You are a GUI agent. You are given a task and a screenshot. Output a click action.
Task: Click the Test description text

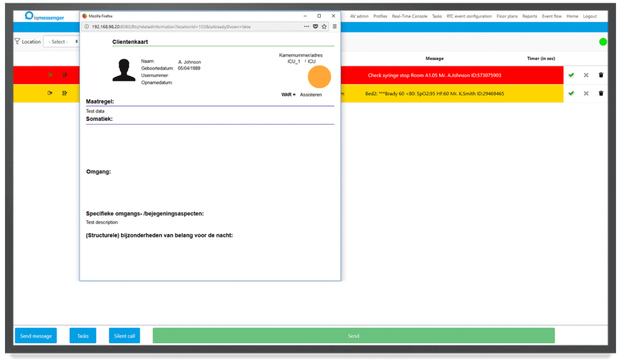point(102,222)
